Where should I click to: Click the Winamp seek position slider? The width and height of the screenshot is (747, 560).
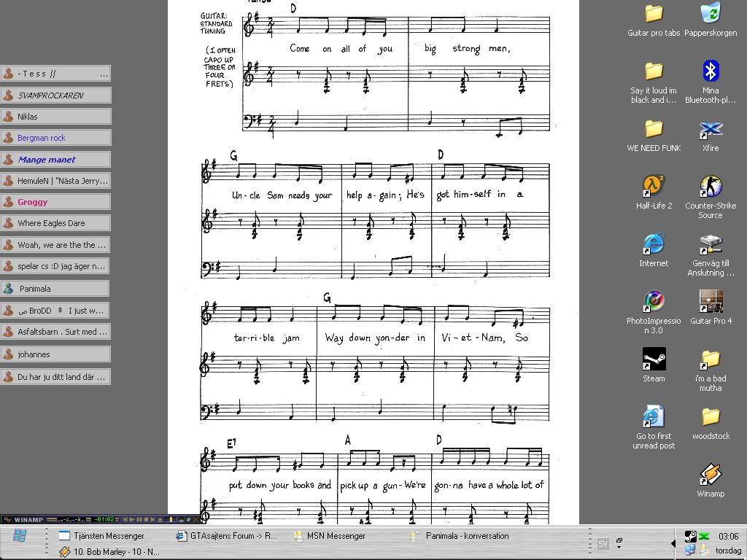[x=171, y=519]
